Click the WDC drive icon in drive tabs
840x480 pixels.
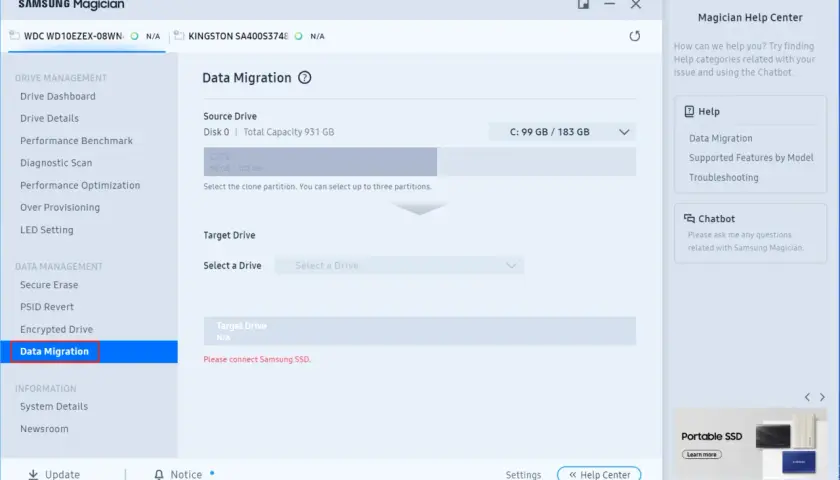(x=14, y=35)
